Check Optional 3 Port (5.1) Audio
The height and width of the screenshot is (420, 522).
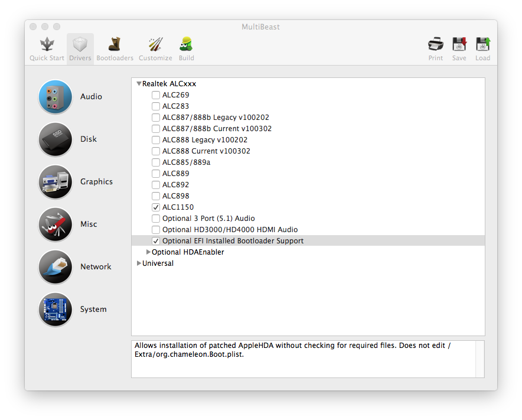pos(155,219)
